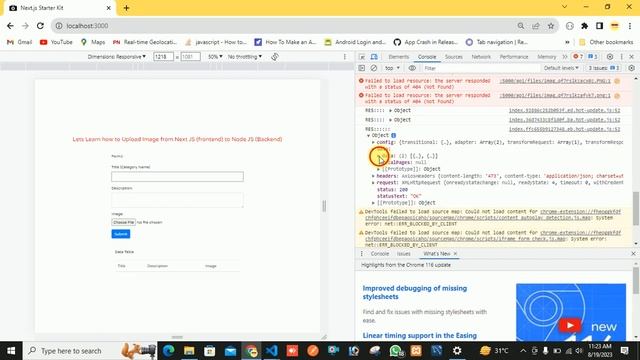Screen dimensions: 640x360
Task: Click the Title (Category Name) input field
Action: point(178,176)
